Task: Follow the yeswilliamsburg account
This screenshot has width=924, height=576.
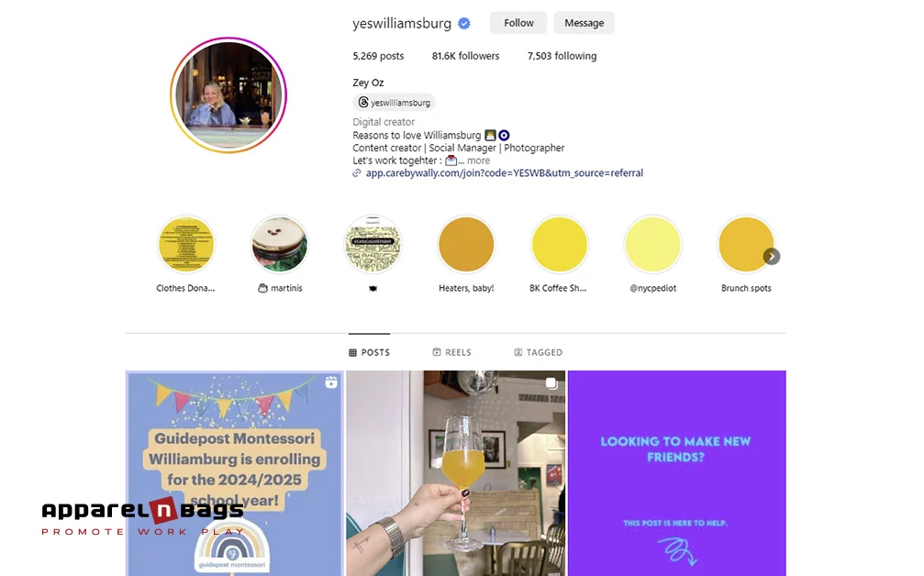Action: point(518,23)
